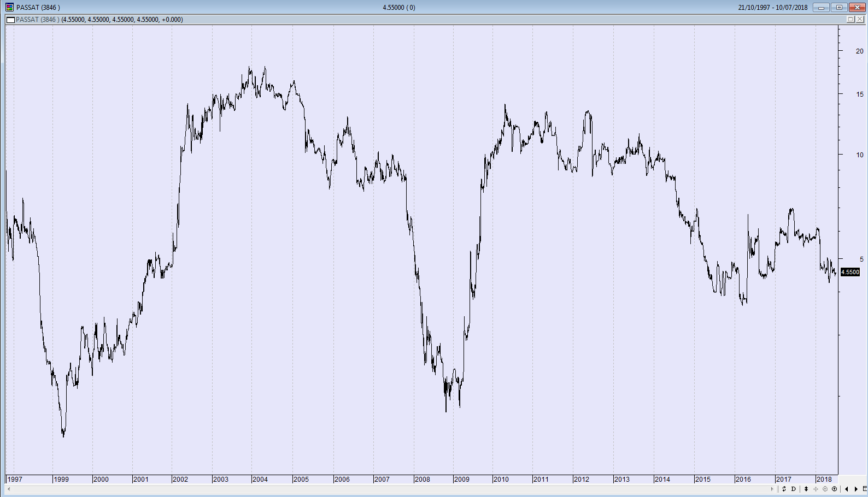Click the 5 value on price axis
The height and width of the screenshot is (497, 868).
tap(861, 259)
